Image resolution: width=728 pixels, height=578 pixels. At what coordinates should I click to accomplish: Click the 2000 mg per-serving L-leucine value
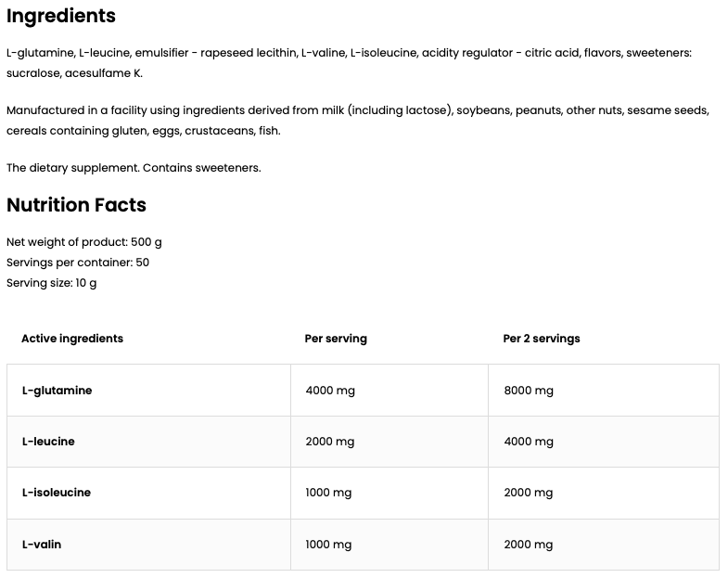tap(330, 442)
